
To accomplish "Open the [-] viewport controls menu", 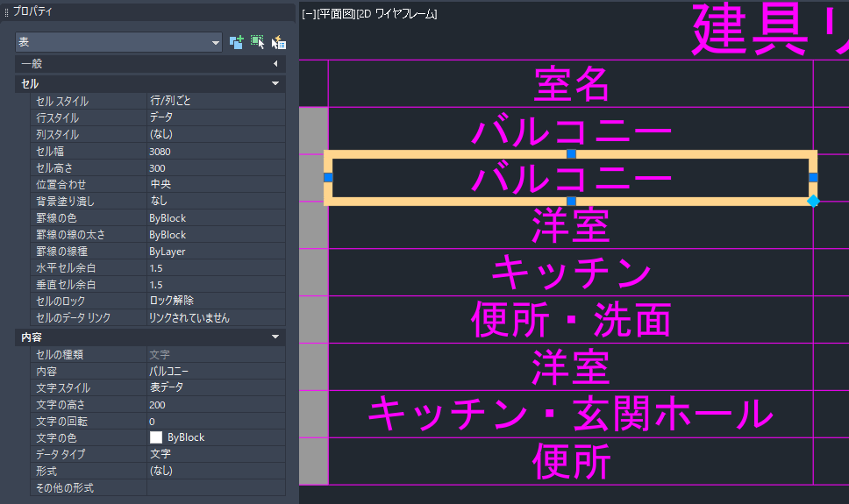I will pyautogui.click(x=309, y=14).
